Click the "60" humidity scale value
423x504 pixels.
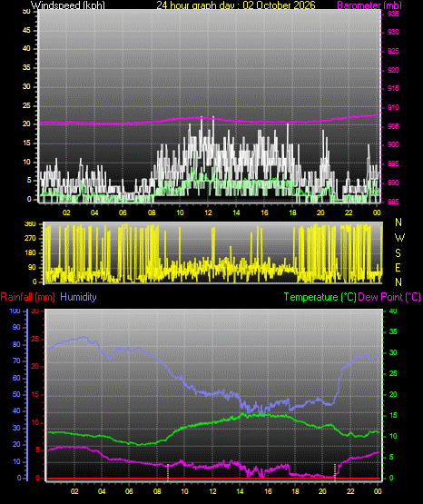click(x=16, y=378)
